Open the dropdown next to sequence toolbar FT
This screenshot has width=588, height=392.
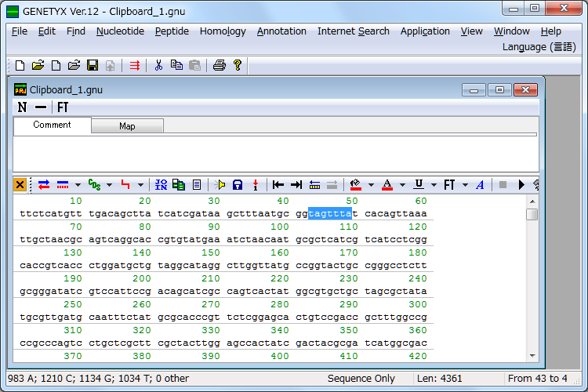tap(465, 184)
